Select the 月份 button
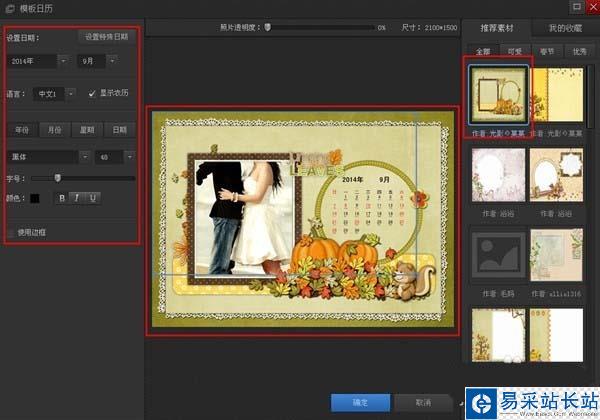The height and width of the screenshot is (420, 600). [x=55, y=130]
